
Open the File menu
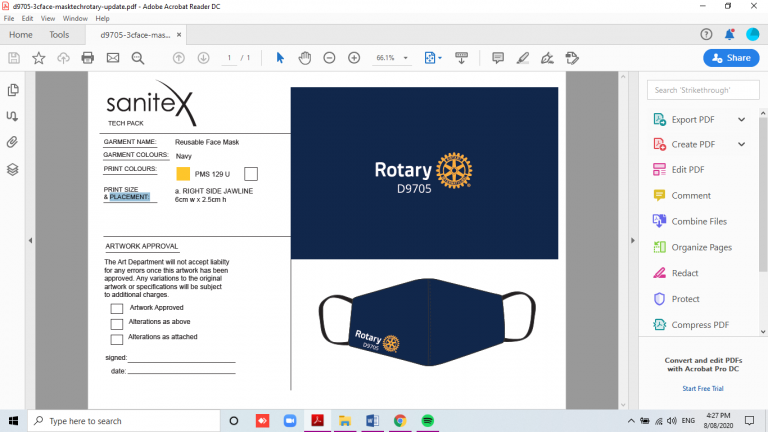(x=9, y=18)
